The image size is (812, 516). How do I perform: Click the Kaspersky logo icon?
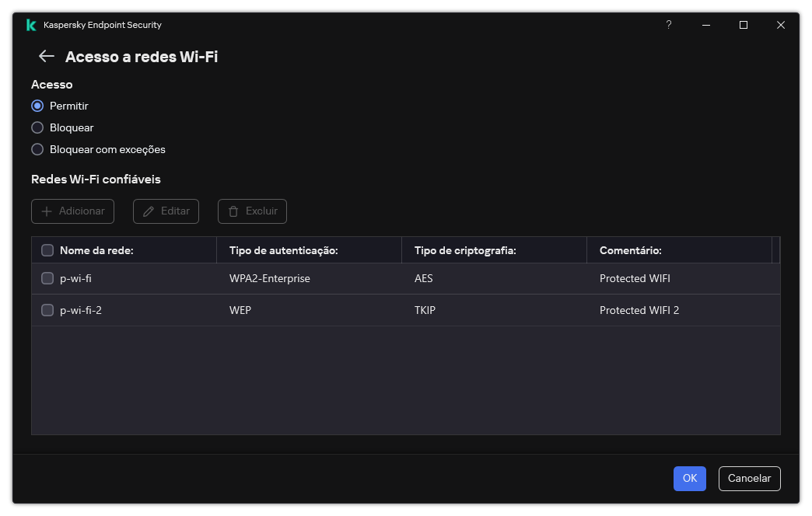tap(30, 24)
